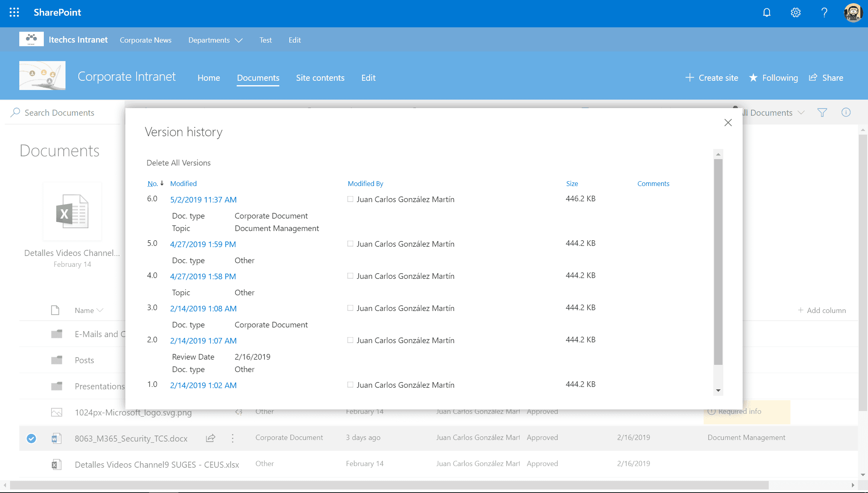The height and width of the screenshot is (493, 868).
Task: Open the filter pane funnel icon
Action: coord(822,113)
